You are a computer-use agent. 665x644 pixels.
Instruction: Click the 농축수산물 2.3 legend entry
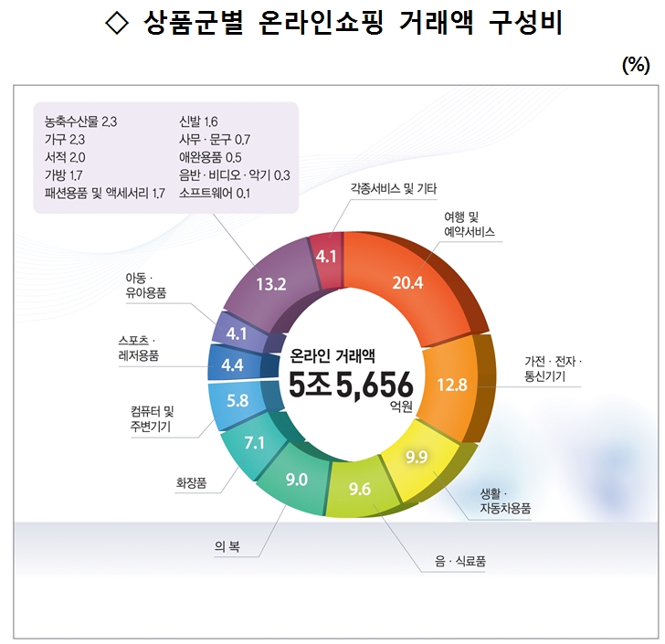(x=80, y=121)
